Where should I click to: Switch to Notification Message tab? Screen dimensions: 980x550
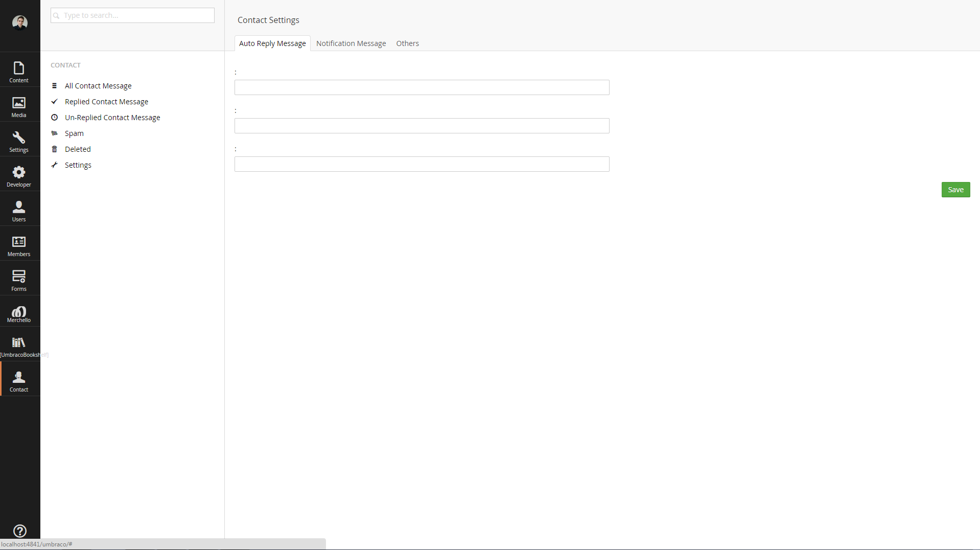click(351, 43)
